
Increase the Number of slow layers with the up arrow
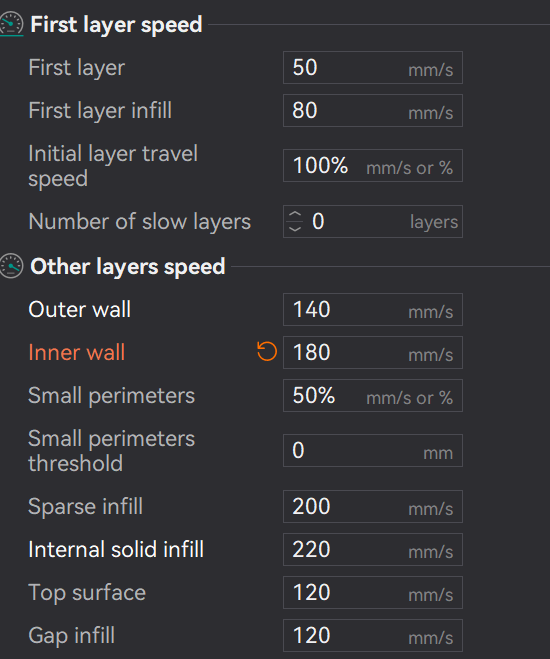pyautogui.click(x=295, y=214)
